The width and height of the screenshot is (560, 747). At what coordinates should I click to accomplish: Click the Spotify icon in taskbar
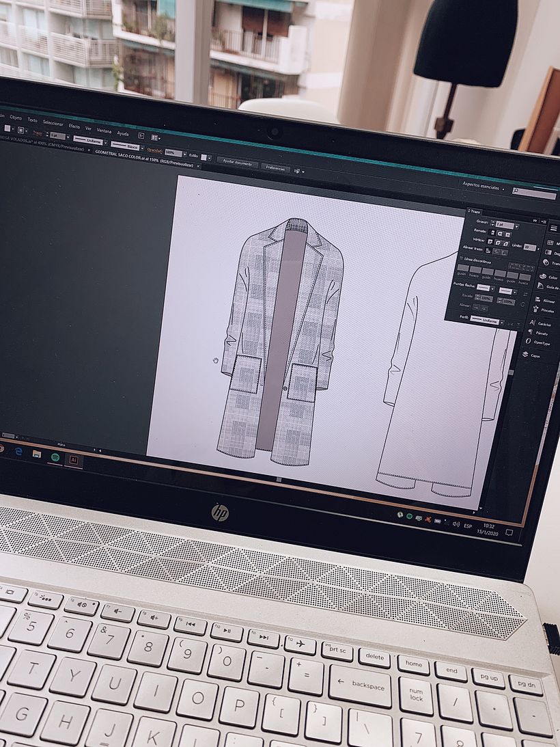pyautogui.click(x=55, y=457)
